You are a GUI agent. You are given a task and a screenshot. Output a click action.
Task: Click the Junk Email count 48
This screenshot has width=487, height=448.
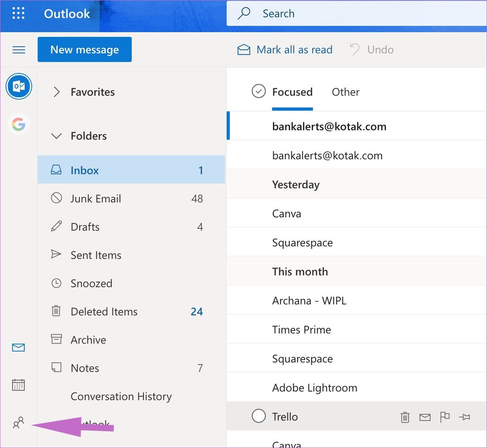point(197,199)
